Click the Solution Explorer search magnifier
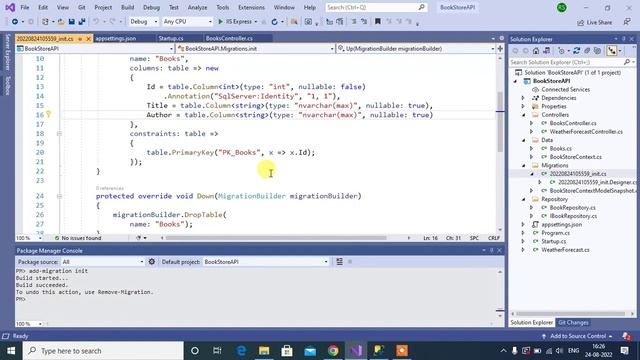 click(x=627, y=62)
